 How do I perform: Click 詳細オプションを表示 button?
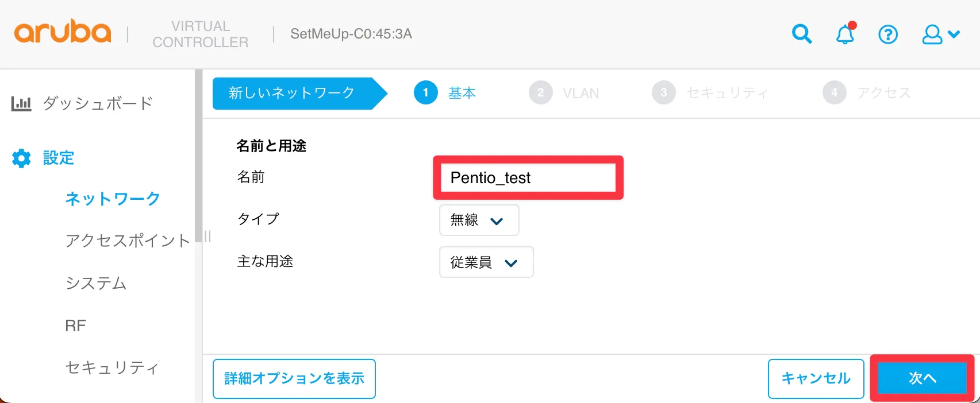294,378
